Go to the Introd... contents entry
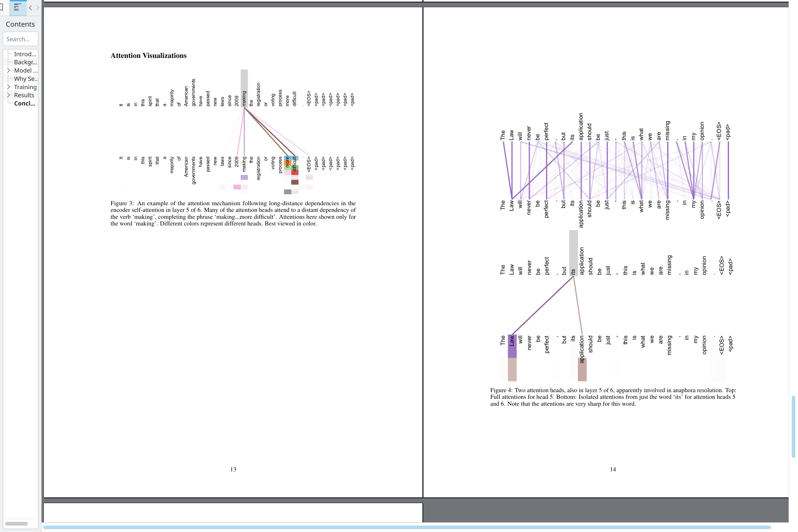 25,54
